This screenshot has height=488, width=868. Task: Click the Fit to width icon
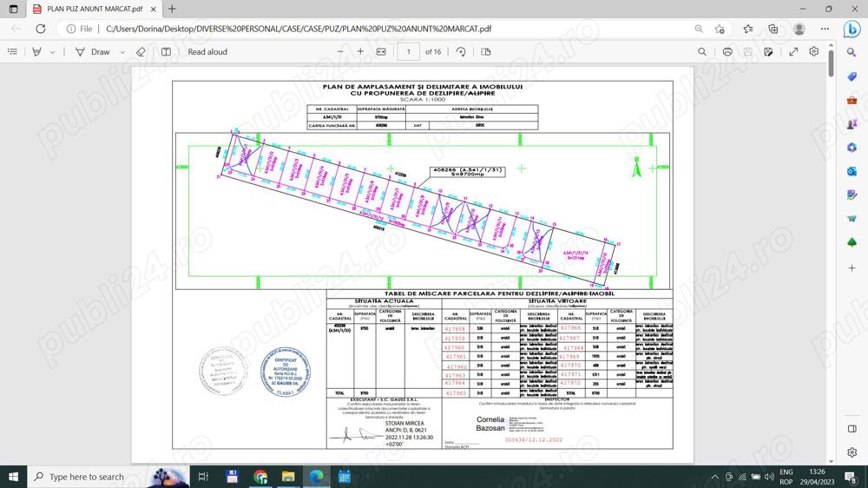click(381, 52)
